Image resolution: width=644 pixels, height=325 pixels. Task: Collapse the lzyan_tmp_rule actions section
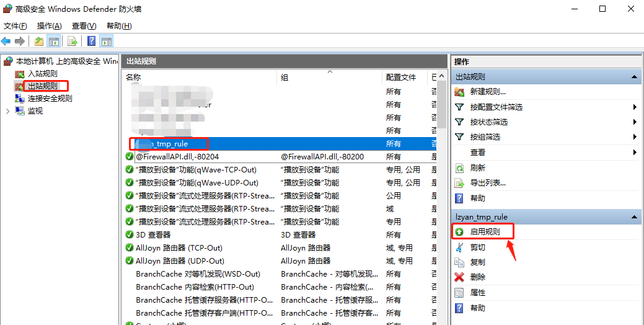[634, 216]
